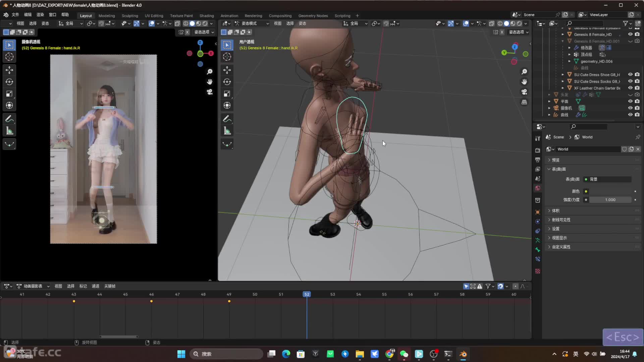Expand SU Cute Dress Shoe G8 tree item

click(x=562, y=75)
